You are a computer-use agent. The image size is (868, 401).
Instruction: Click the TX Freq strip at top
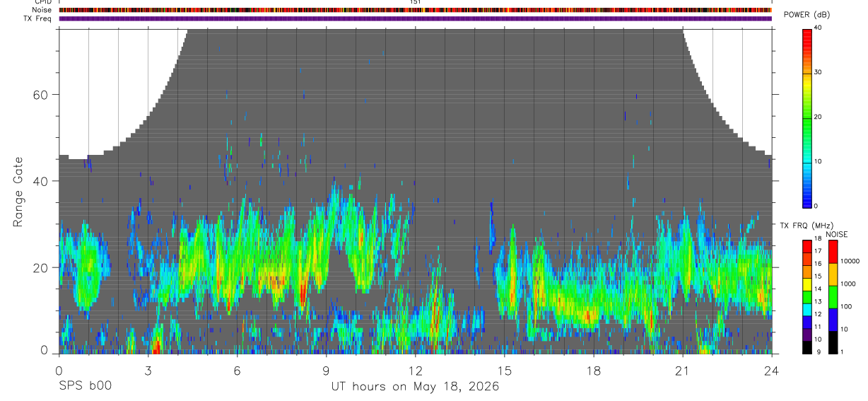coord(415,18)
